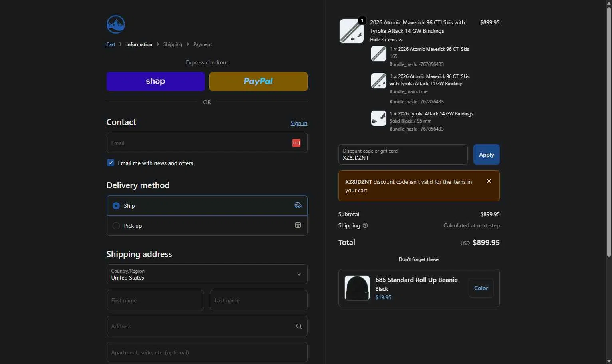The width and height of the screenshot is (612, 364).
Task: Click the Tyrolia Attack 14 GW Bindings thumbnail
Action: click(379, 118)
